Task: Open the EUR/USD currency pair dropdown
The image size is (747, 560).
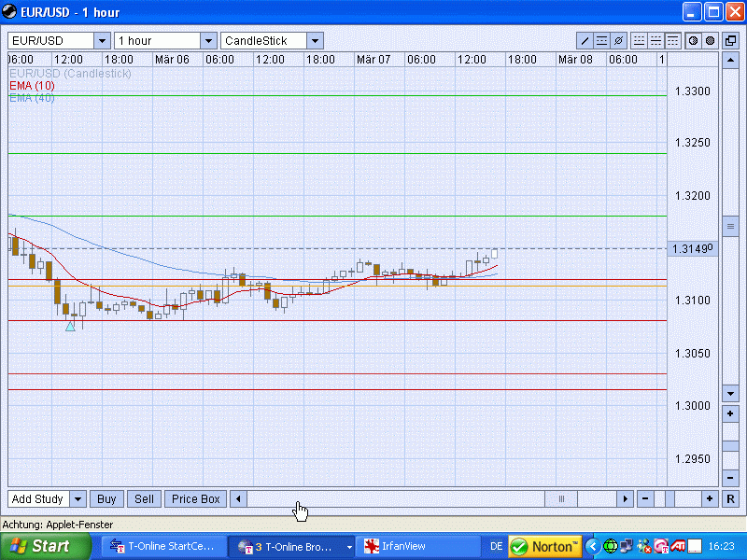Action: point(101,41)
